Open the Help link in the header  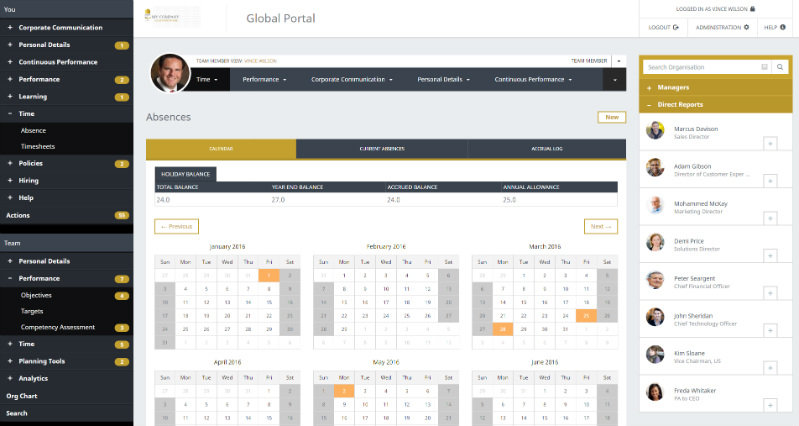(x=775, y=28)
